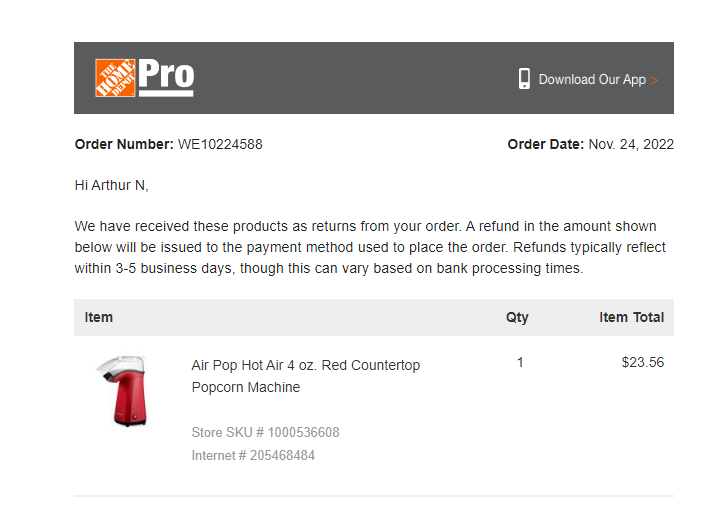Click the quantity value 1
This screenshot has height=506, width=711.
point(520,362)
